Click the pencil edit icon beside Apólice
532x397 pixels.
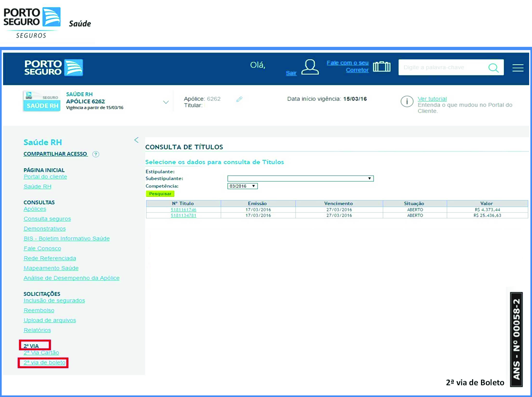tap(239, 99)
